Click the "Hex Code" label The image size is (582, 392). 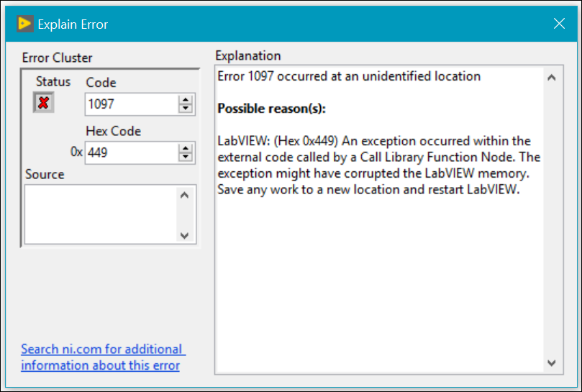pos(113,131)
